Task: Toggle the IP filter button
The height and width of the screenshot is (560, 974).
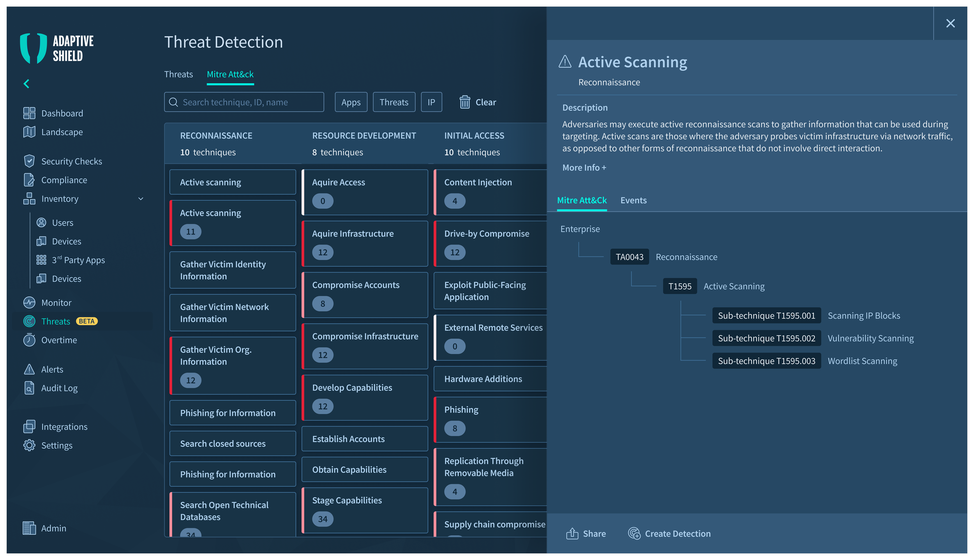Action: pos(431,102)
